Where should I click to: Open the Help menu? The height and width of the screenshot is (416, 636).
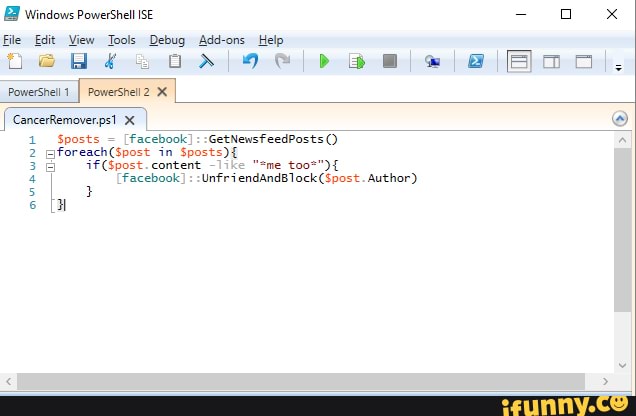click(x=271, y=40)
